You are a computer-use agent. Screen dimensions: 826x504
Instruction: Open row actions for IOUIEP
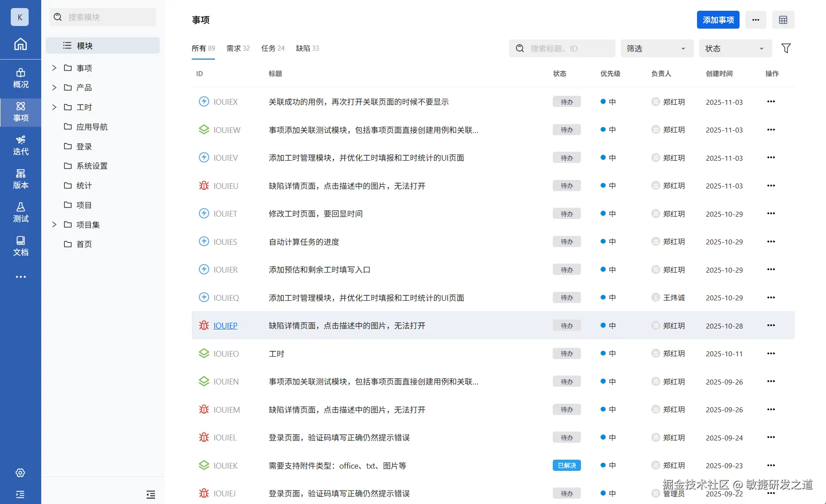[771, 325]
